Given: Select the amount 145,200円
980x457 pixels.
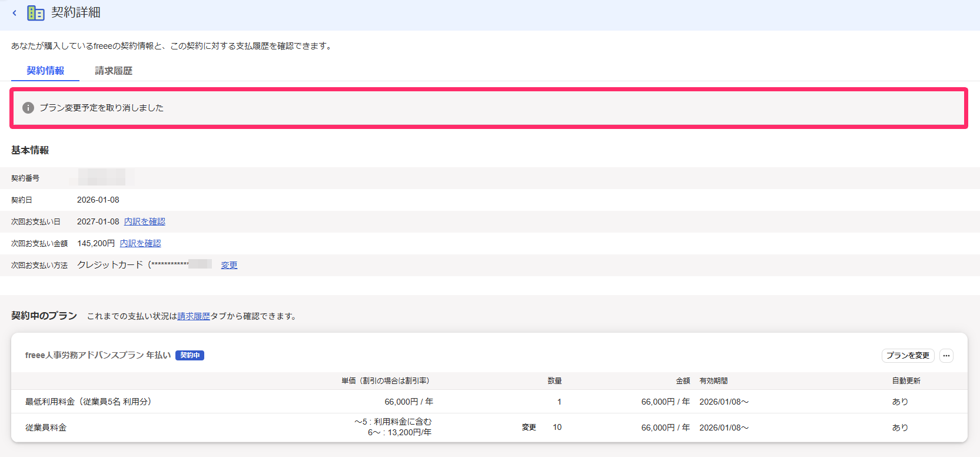Looking at the screenshot, I should tap(96, 243).
